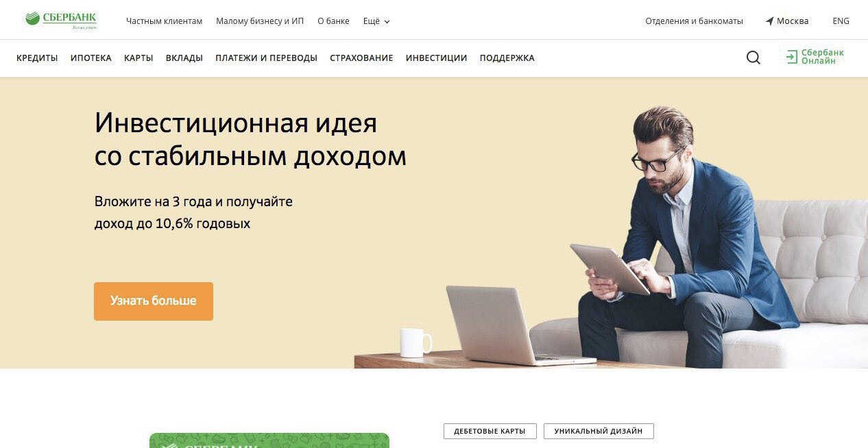Select the Карты menu item

tap(138, 58)
